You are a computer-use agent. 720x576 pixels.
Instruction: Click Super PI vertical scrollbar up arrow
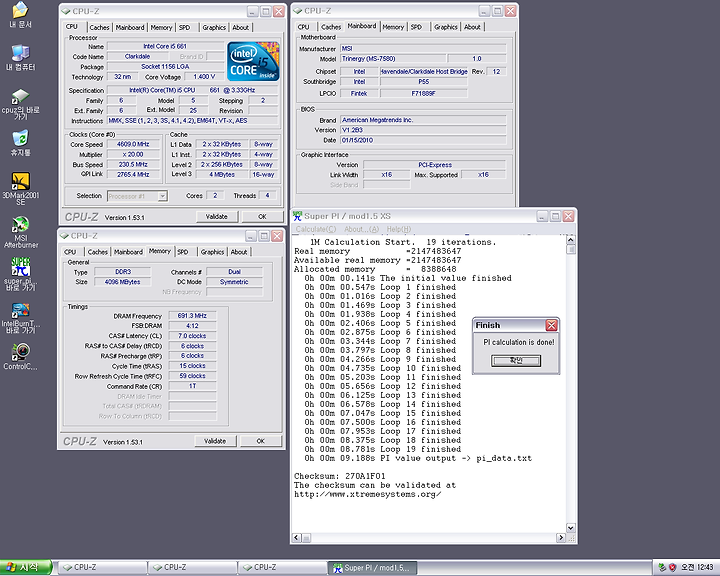pos(571,239)
